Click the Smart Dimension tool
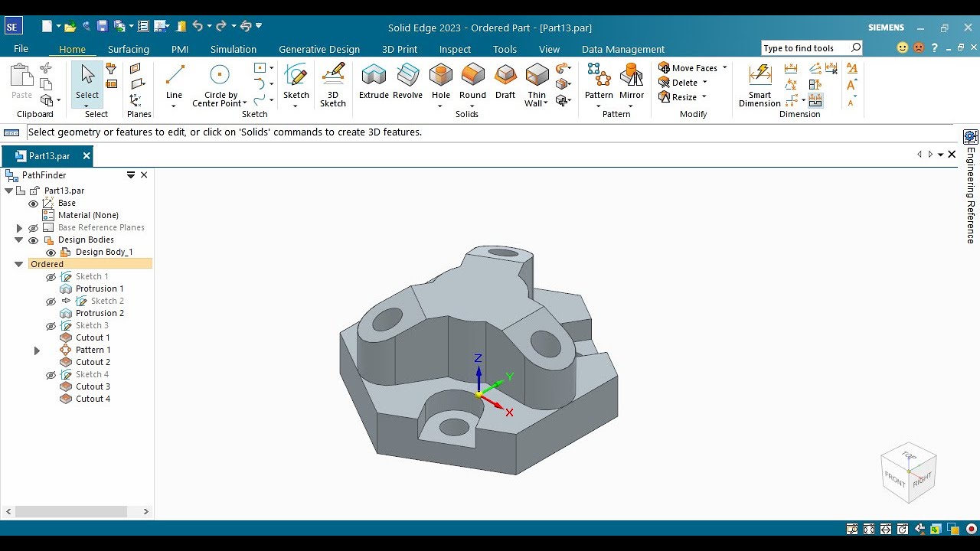This screenshot has height=551, width=980. [x=759, y=84]
